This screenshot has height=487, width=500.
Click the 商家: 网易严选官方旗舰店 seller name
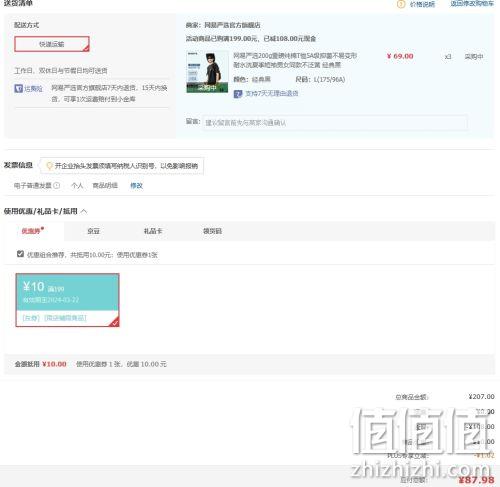point(223,25)
